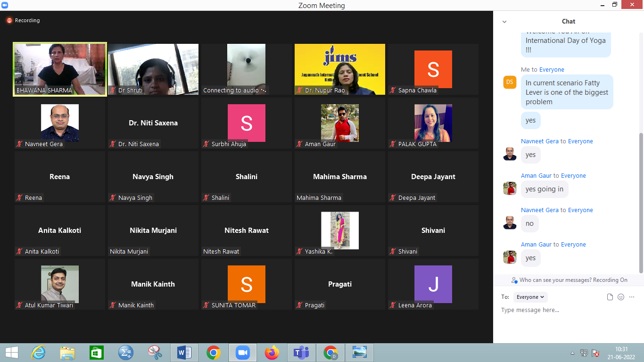Open the three-dot more options in chat
This screenshot has width=644, height=362.
632,297
